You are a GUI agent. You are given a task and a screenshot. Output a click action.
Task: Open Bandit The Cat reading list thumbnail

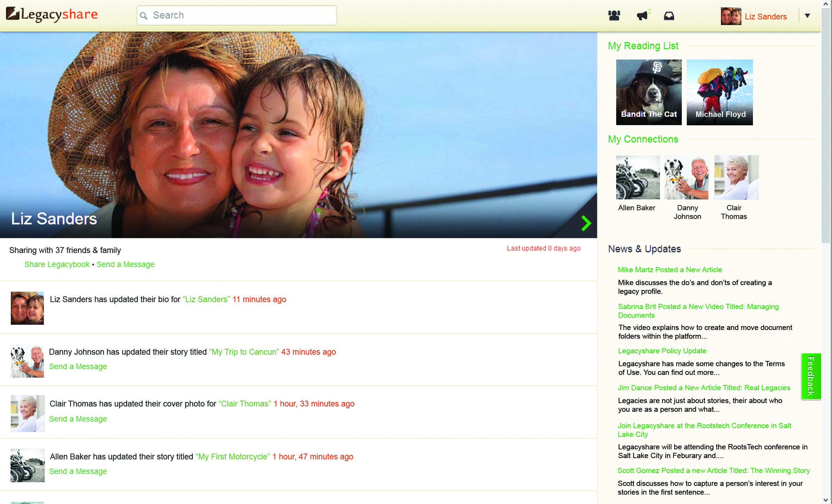(648, 92)
